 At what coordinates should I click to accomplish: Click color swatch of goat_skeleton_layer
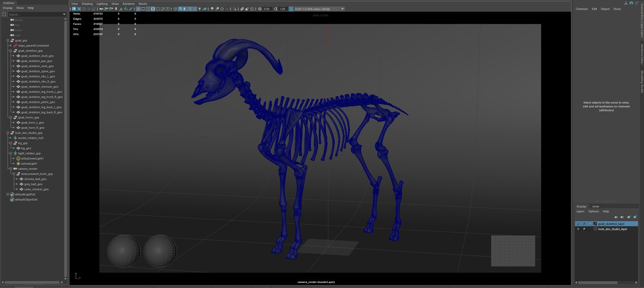pos(595,224)
